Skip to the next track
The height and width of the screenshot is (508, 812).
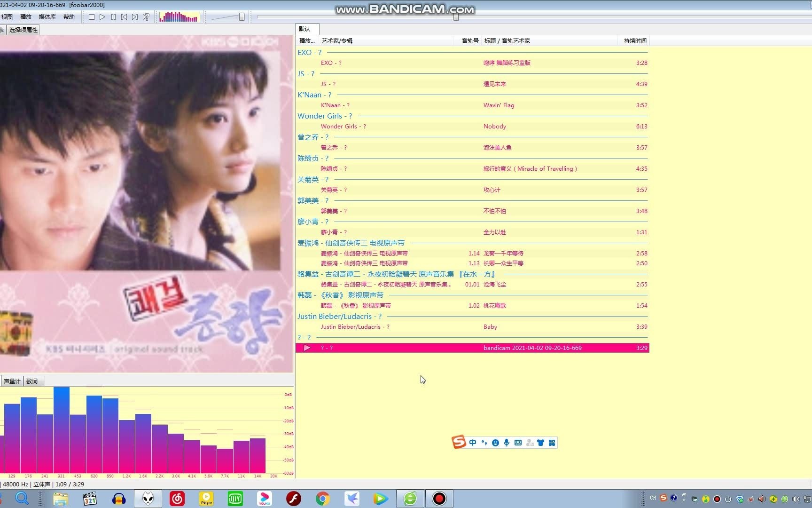click(135, 17)
